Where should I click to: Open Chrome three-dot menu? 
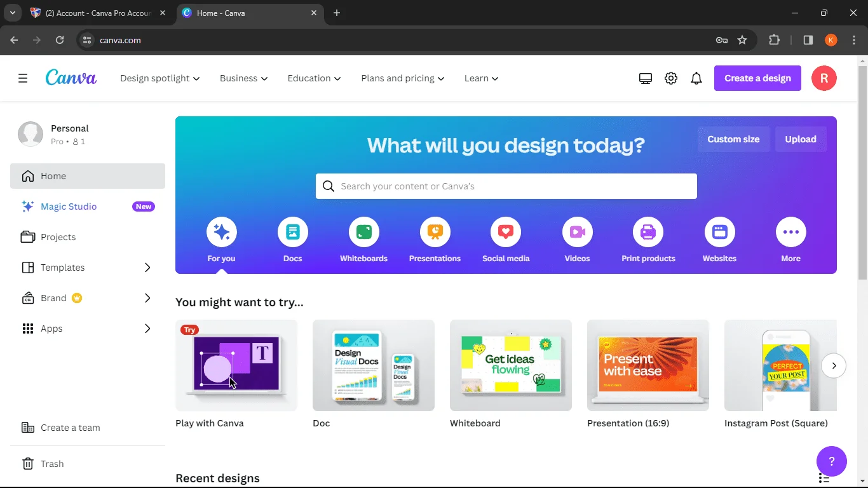coord(854,40)
